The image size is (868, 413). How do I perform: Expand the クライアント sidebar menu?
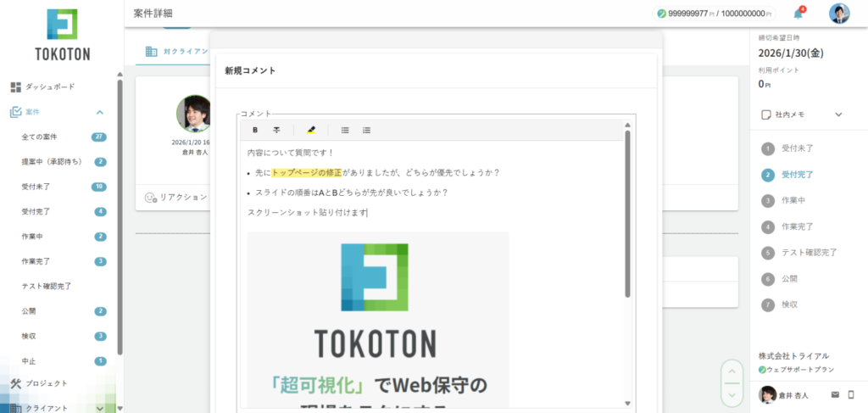point(101,408)
